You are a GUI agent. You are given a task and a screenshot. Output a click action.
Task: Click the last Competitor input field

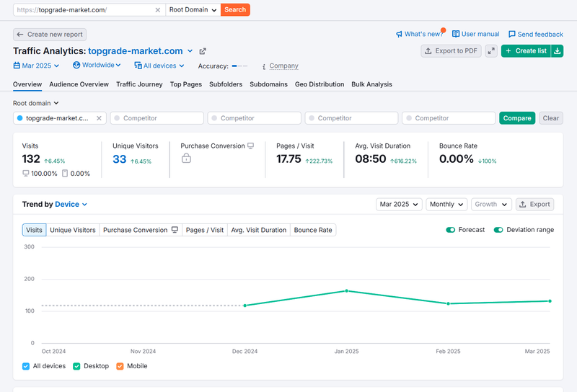(449, 118)
